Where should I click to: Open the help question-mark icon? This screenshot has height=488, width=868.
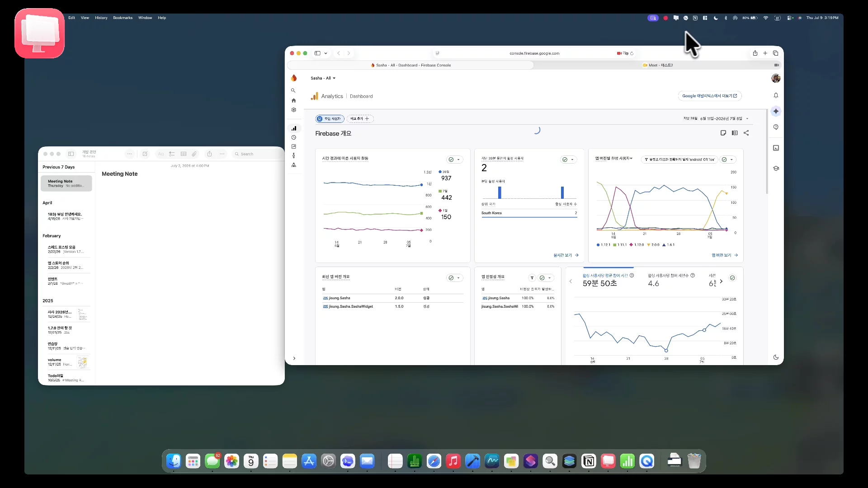coord(776,127)
